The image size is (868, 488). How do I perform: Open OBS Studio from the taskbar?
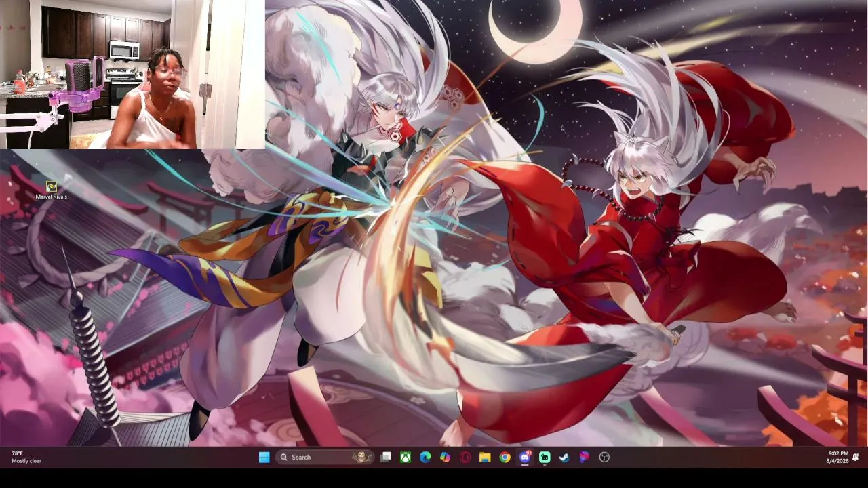604,457
